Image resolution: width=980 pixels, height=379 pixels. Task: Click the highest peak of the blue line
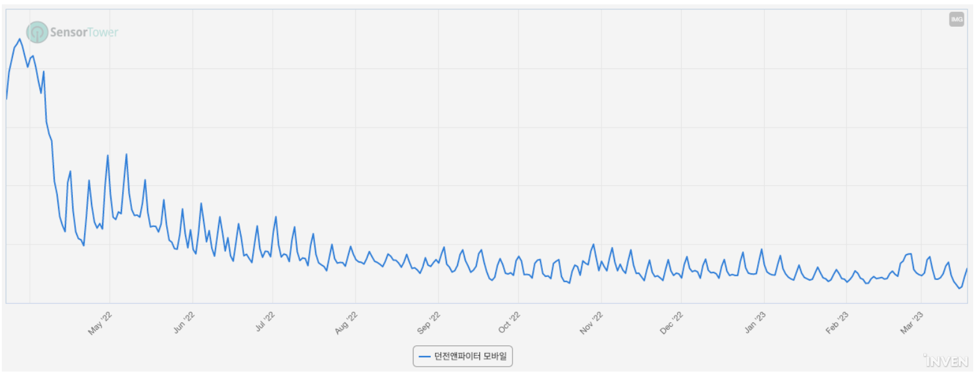19,39
